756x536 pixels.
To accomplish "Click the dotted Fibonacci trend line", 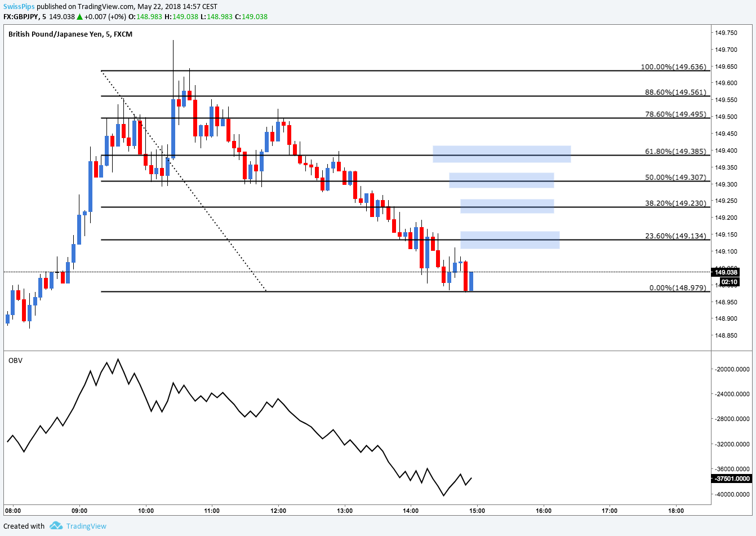I will click(x=183, y=181).
